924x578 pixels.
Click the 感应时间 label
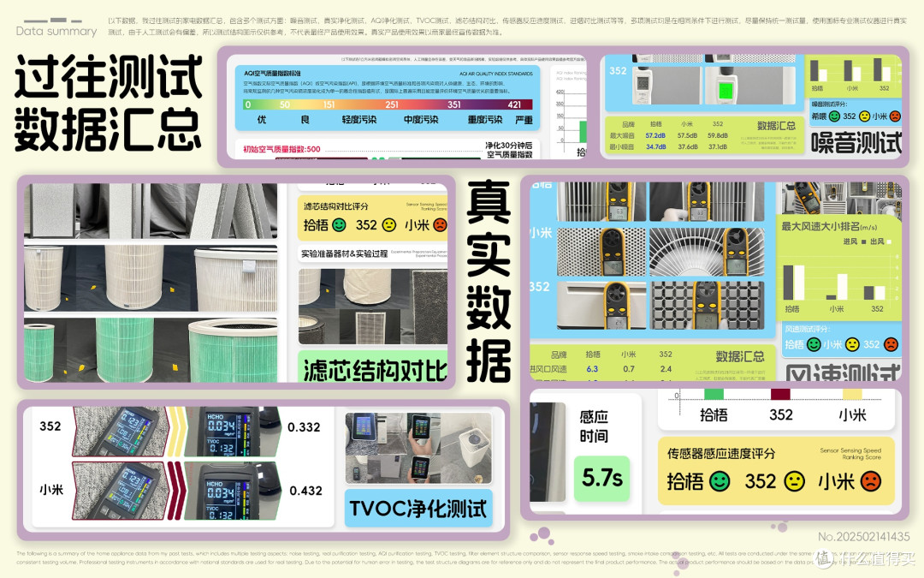pos(594,426)
